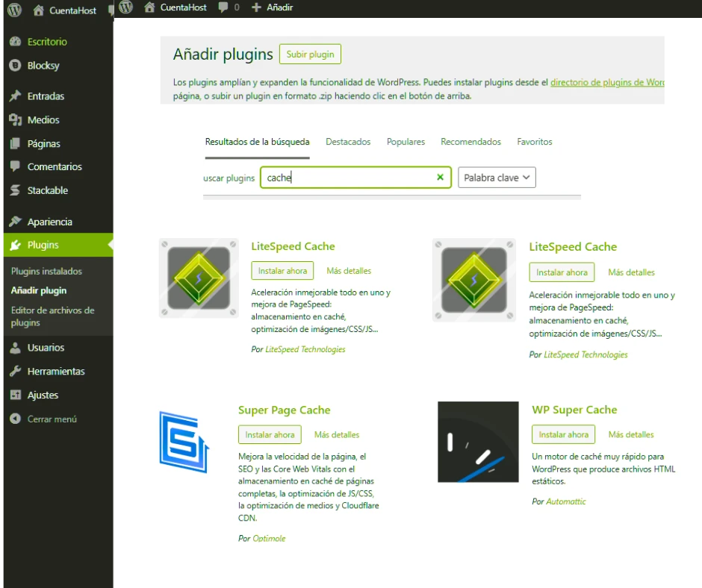Click the Subir plugin button
This screenshot has width=702, height=588.
click(310, 54)
